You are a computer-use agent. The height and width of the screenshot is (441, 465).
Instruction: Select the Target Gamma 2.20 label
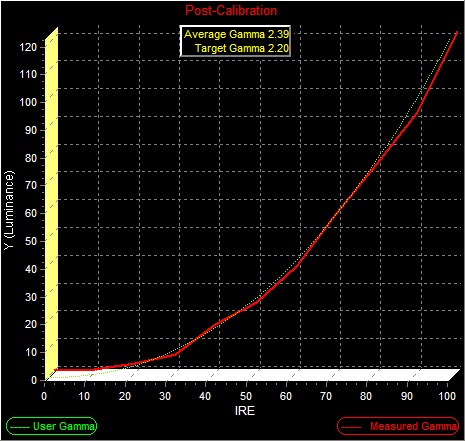click(242, 48)
